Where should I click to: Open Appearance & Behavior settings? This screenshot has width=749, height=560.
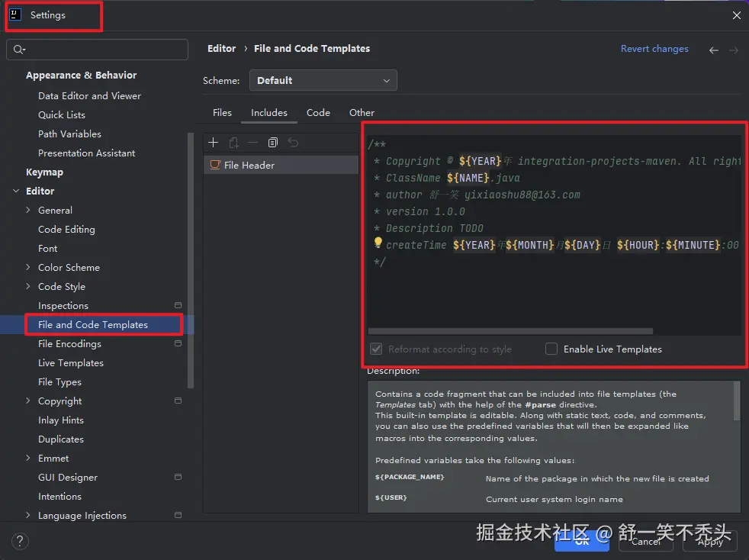point(81,75)
